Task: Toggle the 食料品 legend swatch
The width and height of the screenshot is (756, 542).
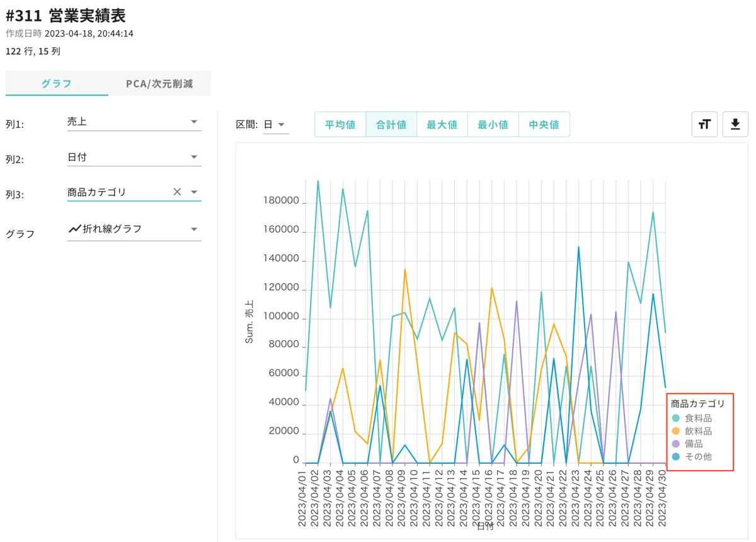Action: [676, 418]
